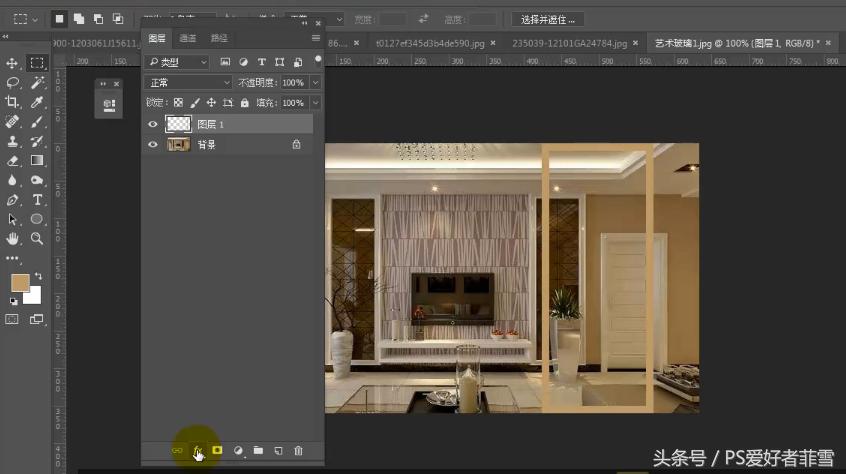846x474 pixels.
Task: Select the Clone Stamp tool
Action: pos(12,141)
